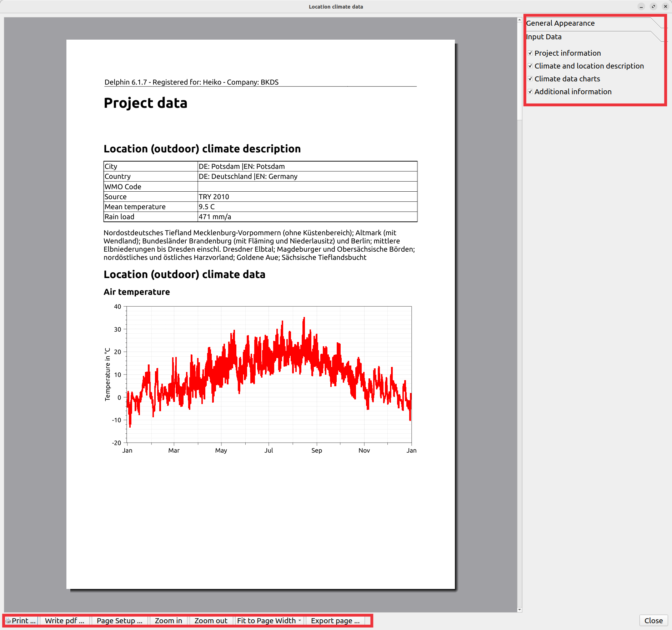This screenshot has width=672, height=630.
Task: Click the preview vertical scrollbar thumb
Action: click(x=520, y=71)
